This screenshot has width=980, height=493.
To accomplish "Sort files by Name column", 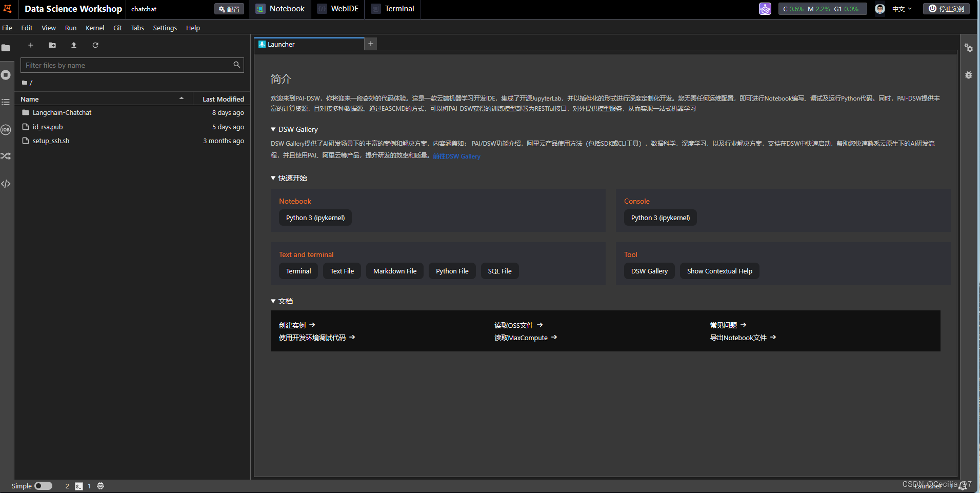I will pos(103,99).
